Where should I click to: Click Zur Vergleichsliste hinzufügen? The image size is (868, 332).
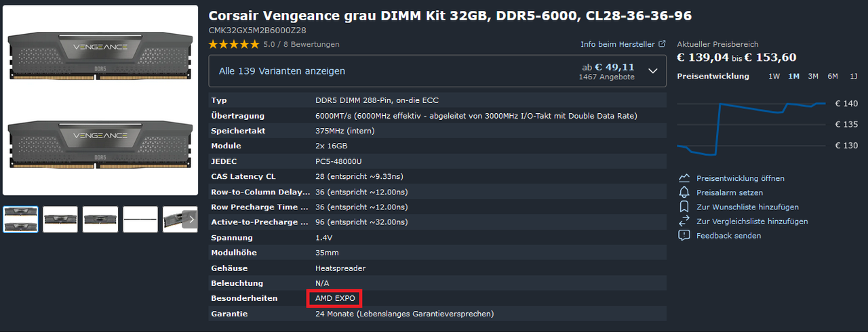pos(752,221)
